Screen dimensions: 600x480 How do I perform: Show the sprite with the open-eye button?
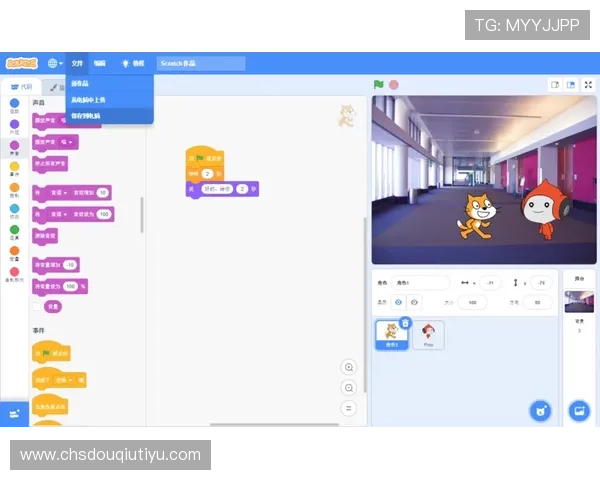398,302
